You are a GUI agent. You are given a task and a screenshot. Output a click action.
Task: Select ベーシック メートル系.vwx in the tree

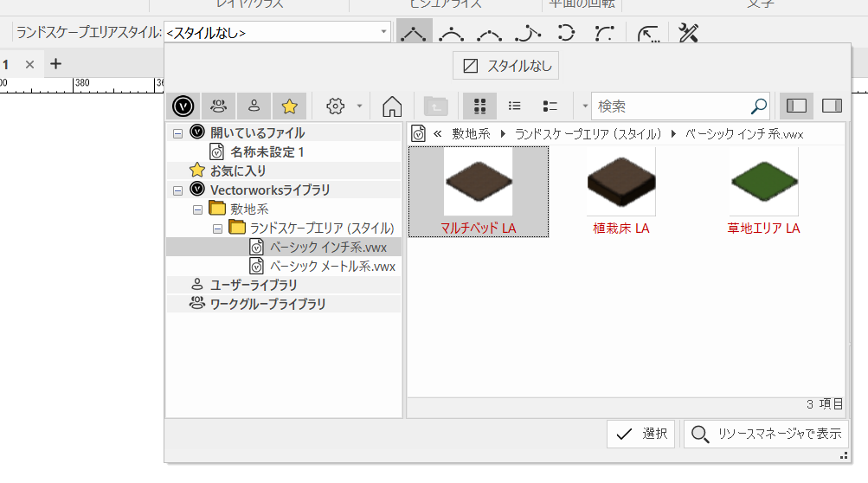point(332,266)
